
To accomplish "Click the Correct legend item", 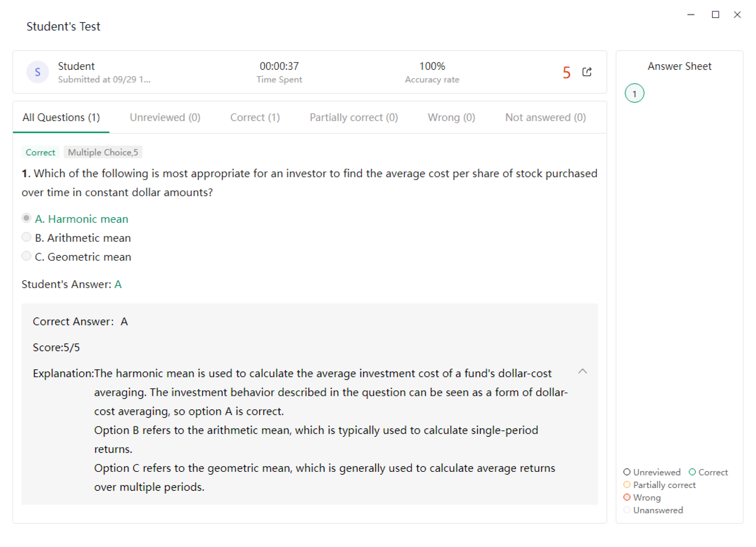I will 708,472.
